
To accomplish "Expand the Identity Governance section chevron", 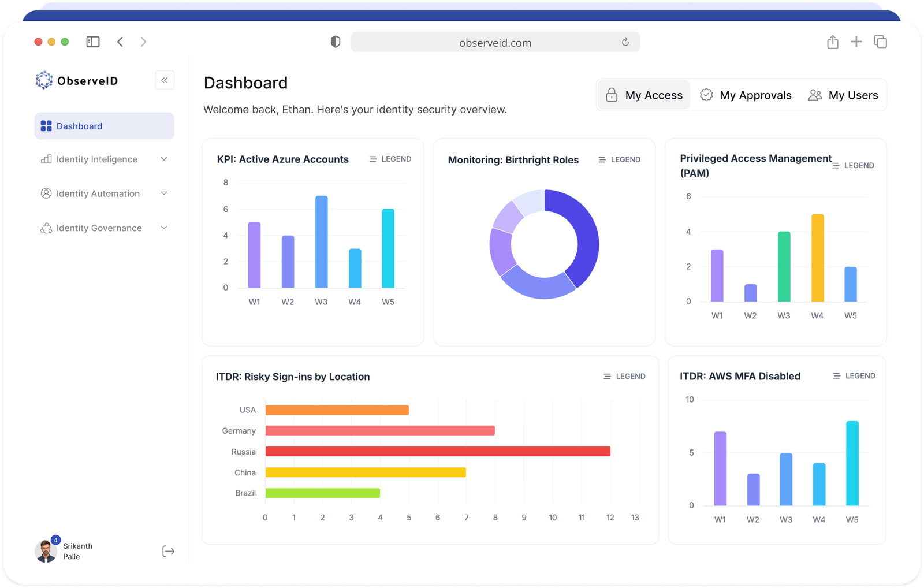I will coord(164,228).
